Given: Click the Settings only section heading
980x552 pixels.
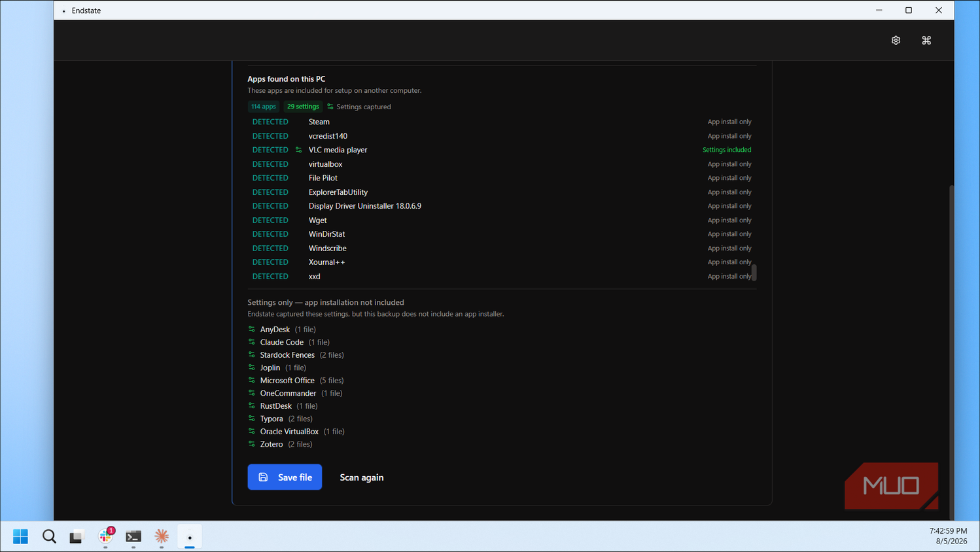Looking at the screenshot, I should coord(326,302).
